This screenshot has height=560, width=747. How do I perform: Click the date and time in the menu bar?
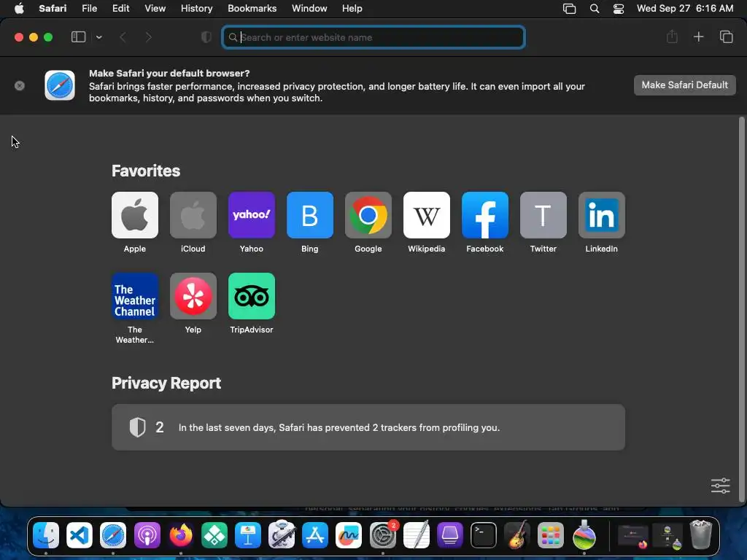pos(684,8)
